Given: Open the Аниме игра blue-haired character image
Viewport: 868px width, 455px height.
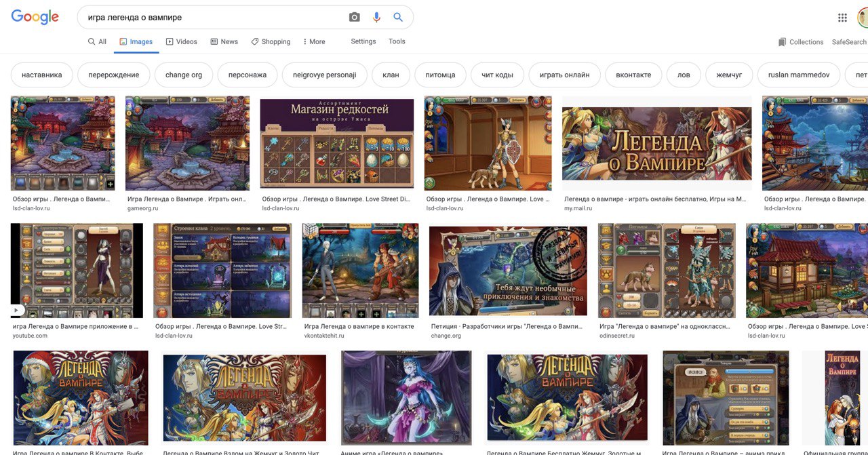Looking at the screenshot, I should [406, 397].
